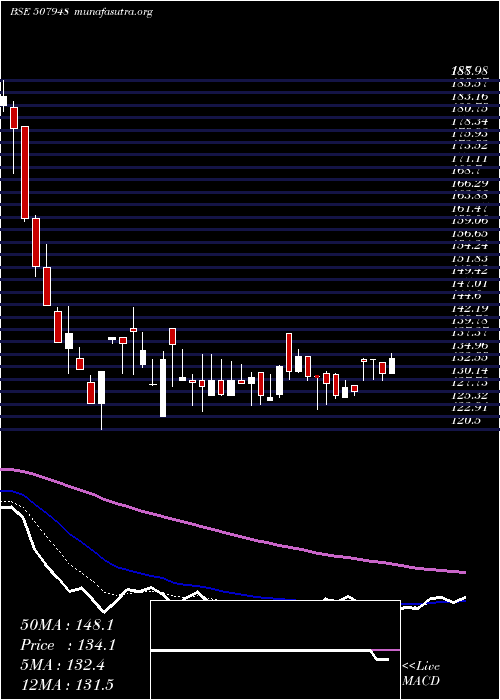Click the 151.83 price label
The image size is (500, 700).
click(x=470, y=258)
